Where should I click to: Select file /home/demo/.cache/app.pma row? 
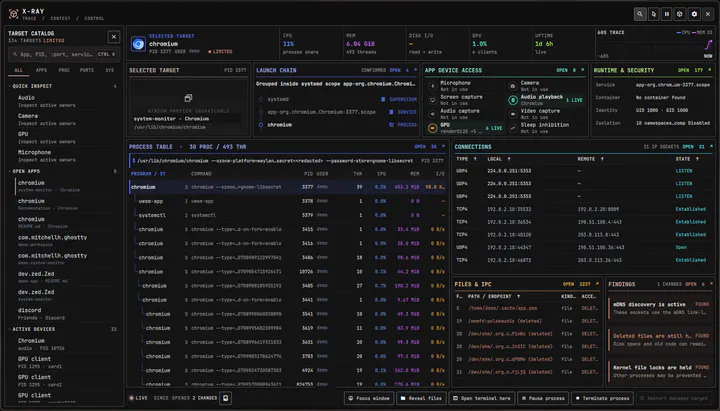coord(527,308)
